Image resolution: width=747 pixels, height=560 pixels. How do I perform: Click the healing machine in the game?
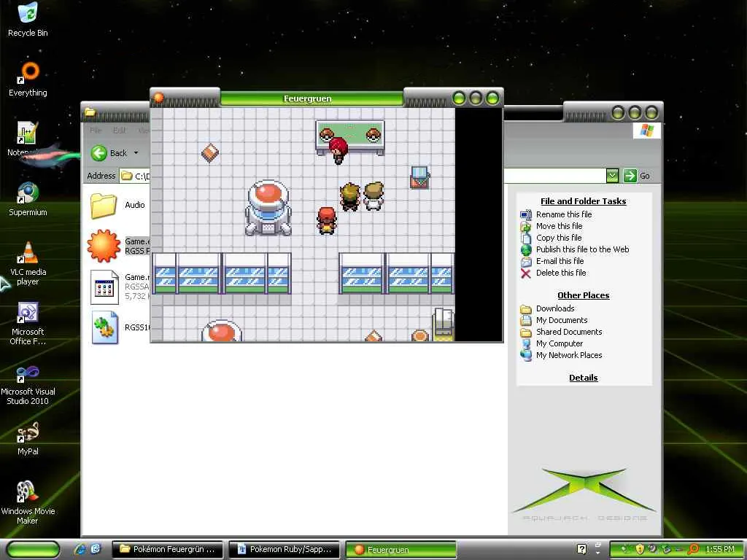coord(268,208)
